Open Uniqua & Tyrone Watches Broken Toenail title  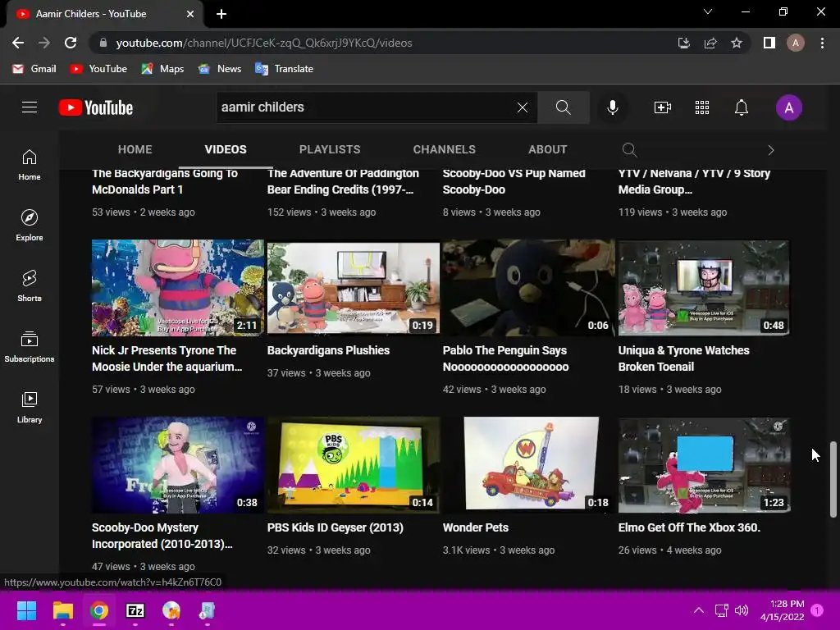(x=683, y=358)
